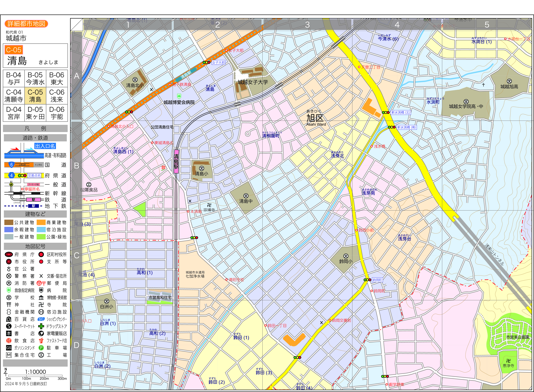This screenshot has width=534, height=392.
Task: Click the pink 清島駅 station box
Action: pyautogui.click(x=176, y=161)
